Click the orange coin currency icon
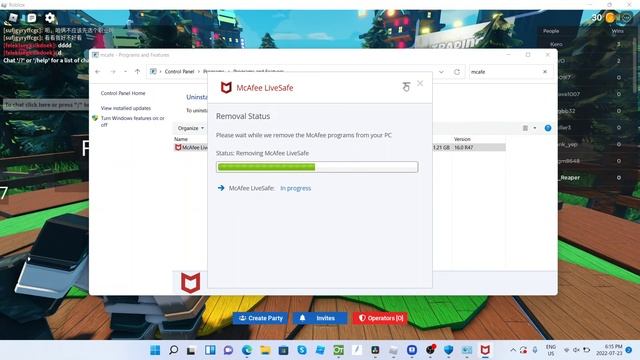The width and height of the screenshot is (640, 360). 611,18
